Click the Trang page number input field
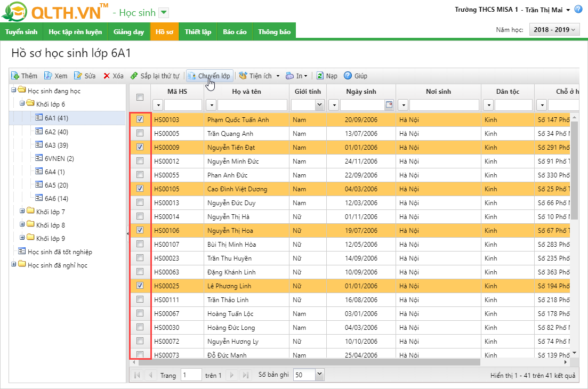Viewport: 588px width, 389px height. coord(191,375)
